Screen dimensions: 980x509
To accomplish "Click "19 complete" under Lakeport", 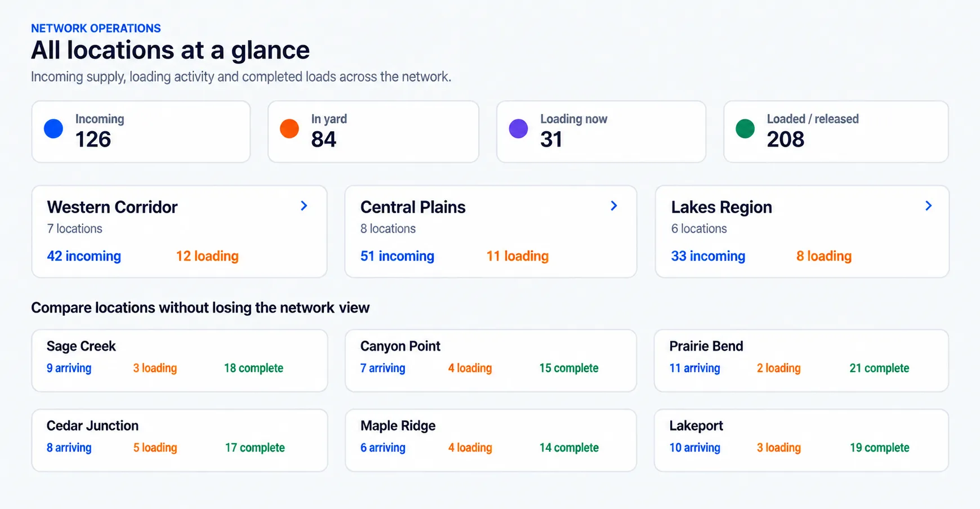I will tap(879, 448).
